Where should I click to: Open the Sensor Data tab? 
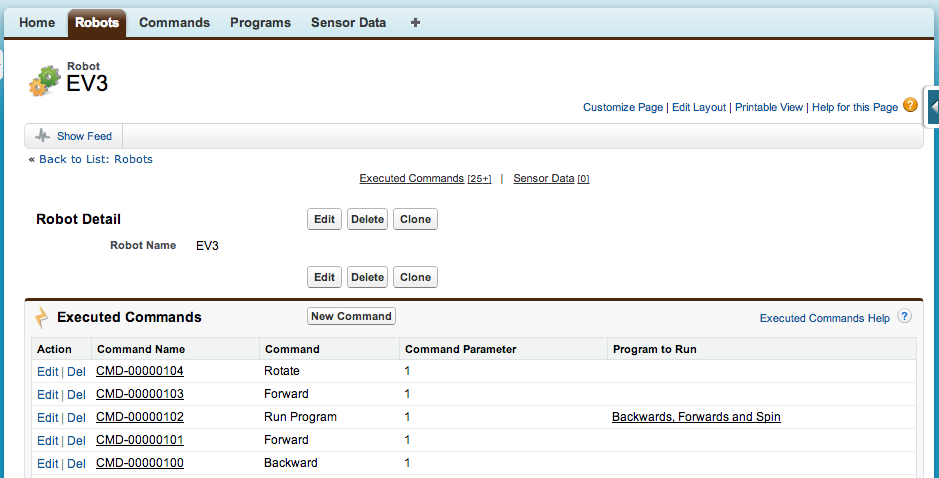(348, 22)
